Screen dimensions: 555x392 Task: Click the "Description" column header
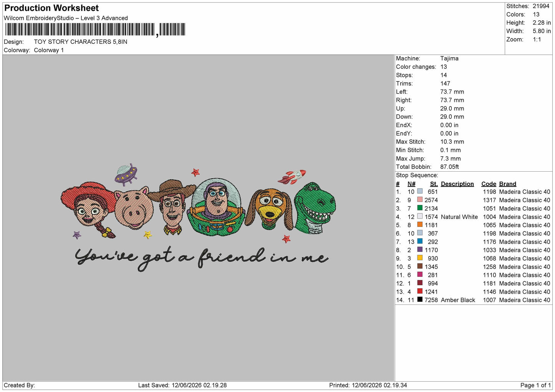[457, 184]
